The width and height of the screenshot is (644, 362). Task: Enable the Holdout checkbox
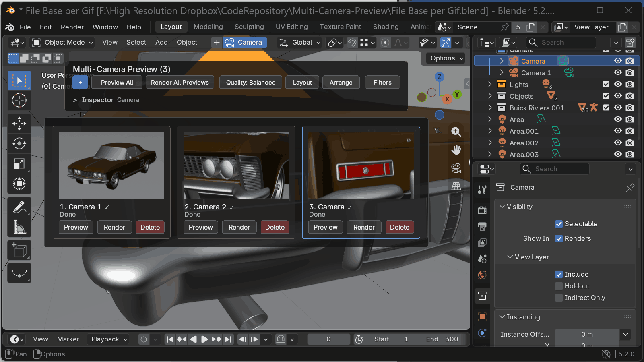(x=559, y=286)
